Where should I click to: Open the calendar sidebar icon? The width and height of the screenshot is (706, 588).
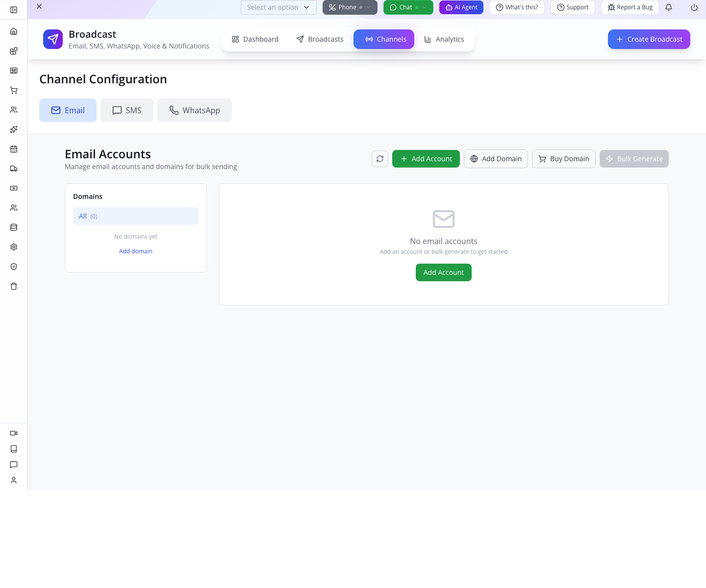[14, 149]
